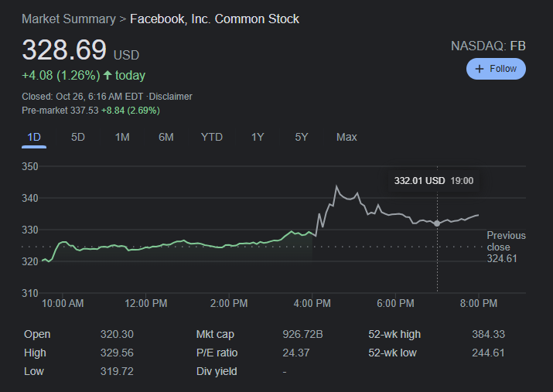
Task: Click the 12:00 PM axis label
Action: click(146, 304)
